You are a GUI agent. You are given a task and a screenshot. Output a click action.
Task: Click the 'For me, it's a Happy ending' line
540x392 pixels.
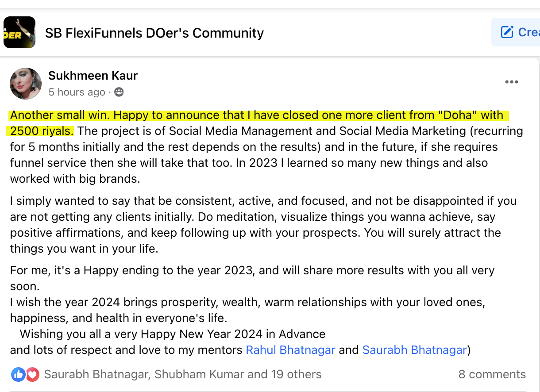pos(252,270)
